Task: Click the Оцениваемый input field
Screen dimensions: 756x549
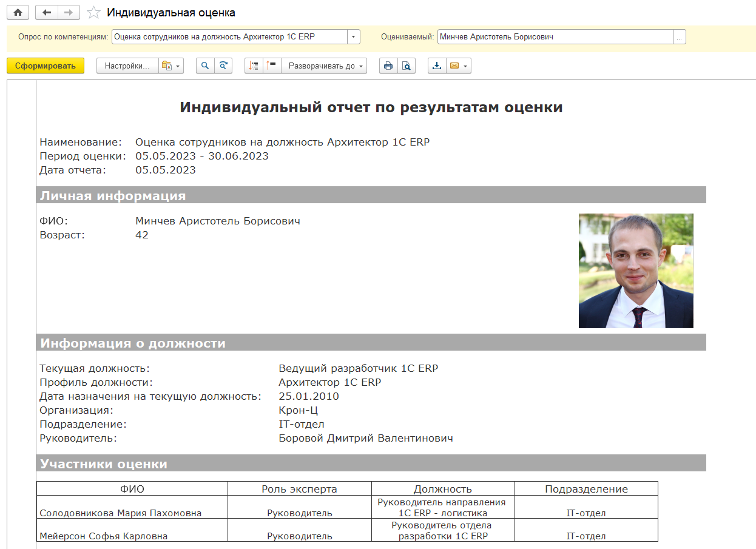Action: point(555,36)
